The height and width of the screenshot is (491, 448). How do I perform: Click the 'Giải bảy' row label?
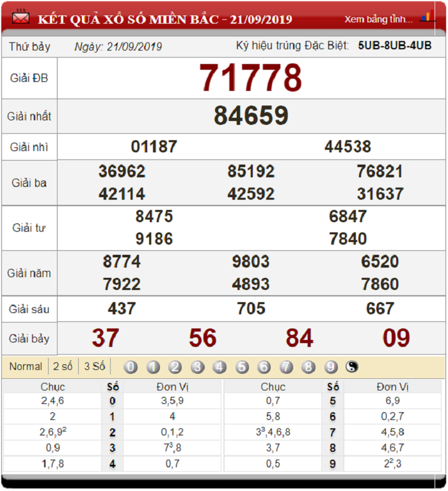(29, 339)
